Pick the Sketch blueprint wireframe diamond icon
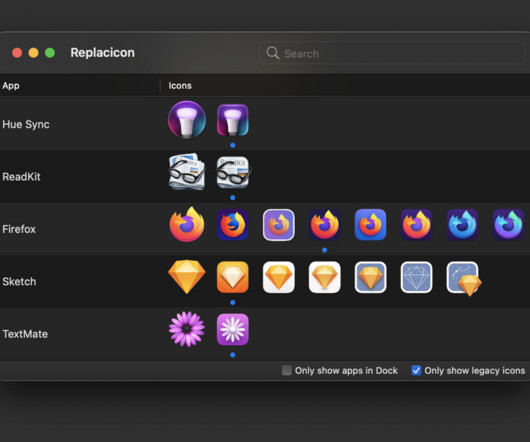Viewport: 530px width, 442px height. [x=416, y=277]
